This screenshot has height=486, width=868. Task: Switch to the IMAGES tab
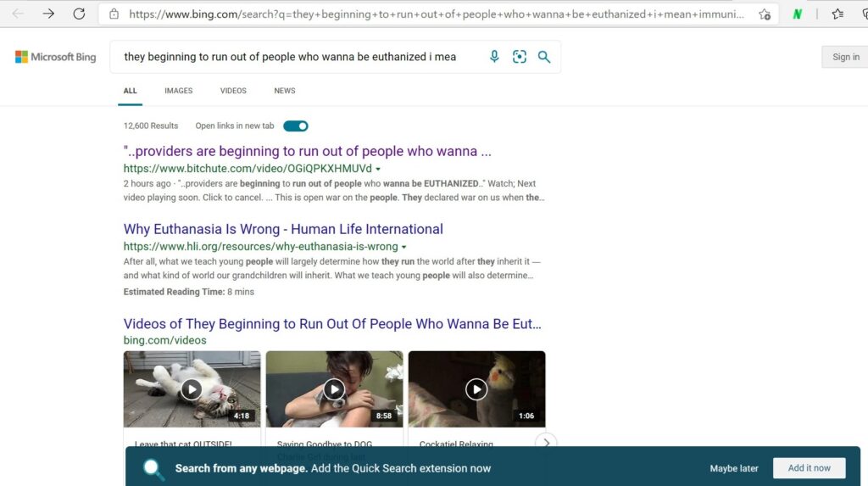(x=178, y=91)
